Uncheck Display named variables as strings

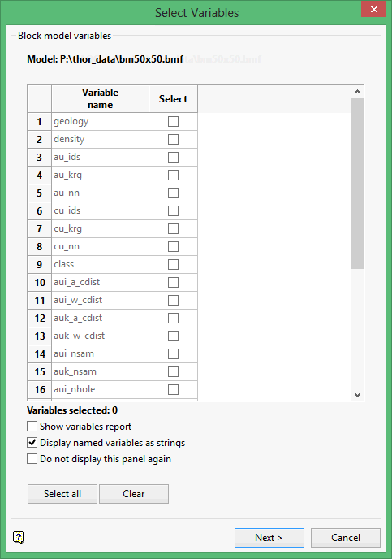(32, 443)
